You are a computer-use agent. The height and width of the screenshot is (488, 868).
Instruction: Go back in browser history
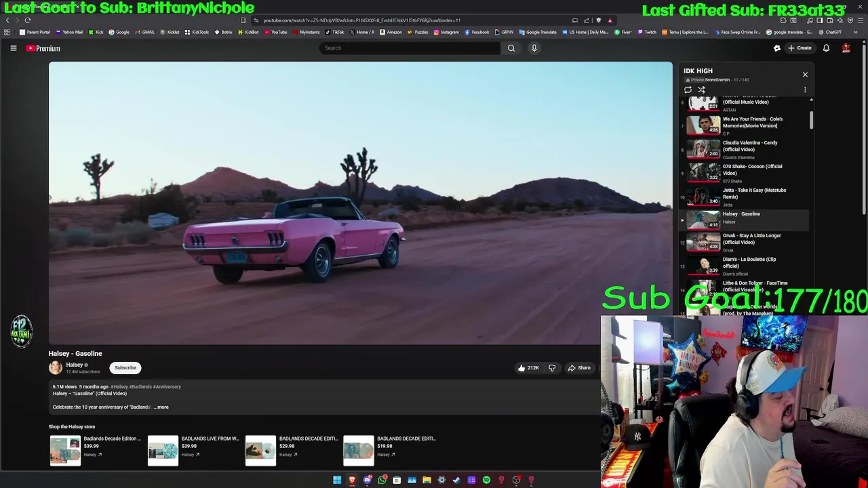pos(7,20)
